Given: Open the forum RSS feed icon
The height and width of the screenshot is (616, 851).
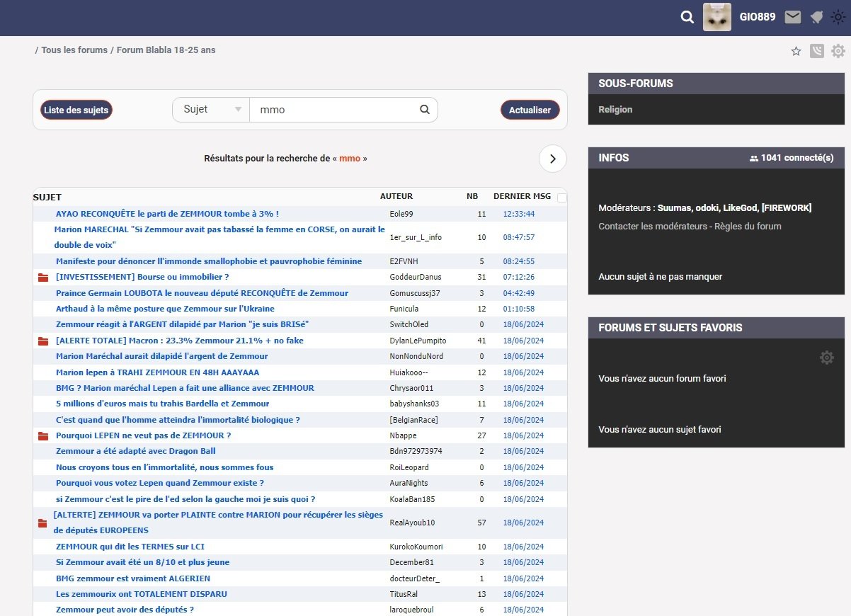Looking at the screenshot, I should click(x=817, y=51).
